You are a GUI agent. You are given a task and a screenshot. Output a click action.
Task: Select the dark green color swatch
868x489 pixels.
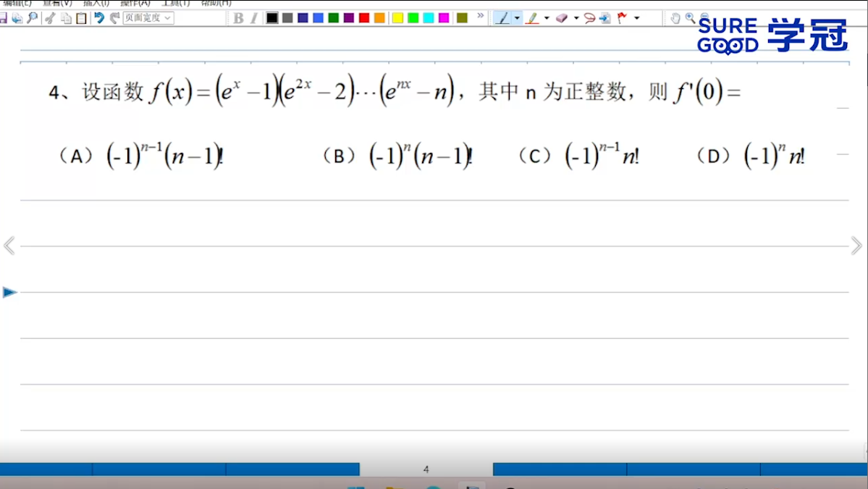tap(334, 18)
